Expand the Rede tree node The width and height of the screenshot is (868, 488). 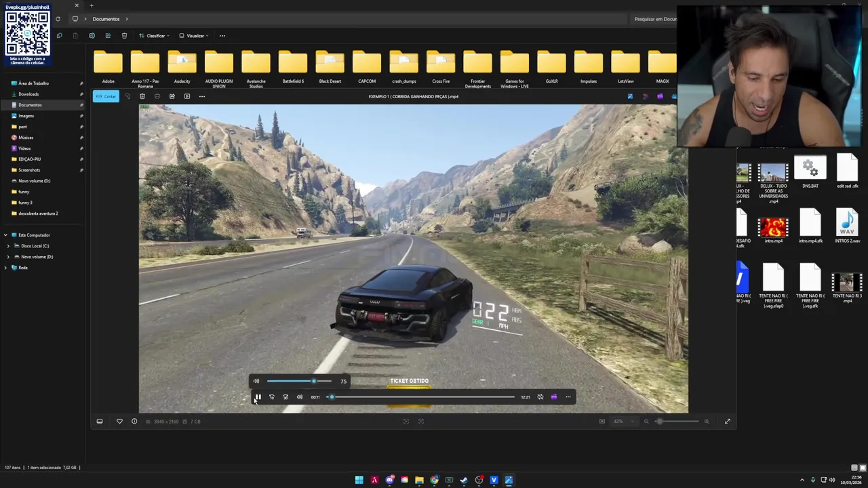coord(6,268)
